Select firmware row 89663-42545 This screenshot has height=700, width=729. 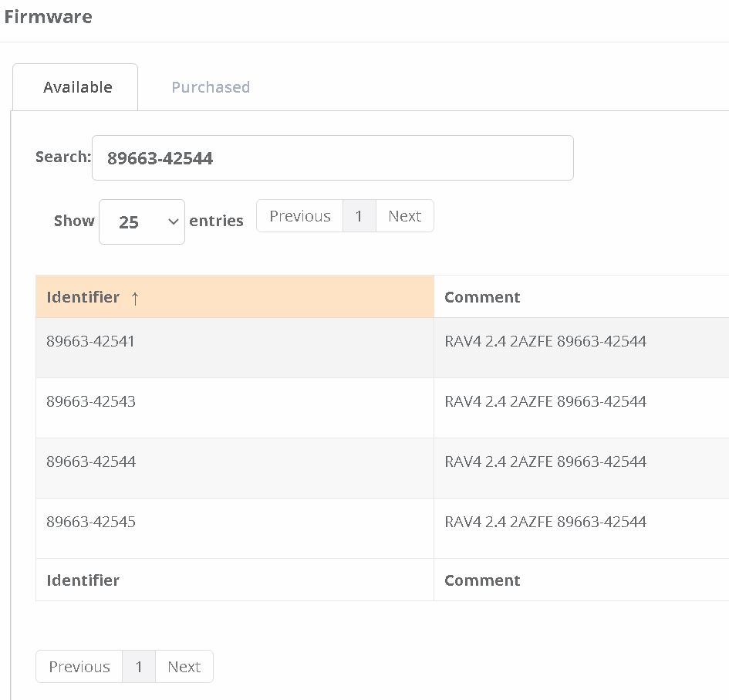click(x=91, y=522)
